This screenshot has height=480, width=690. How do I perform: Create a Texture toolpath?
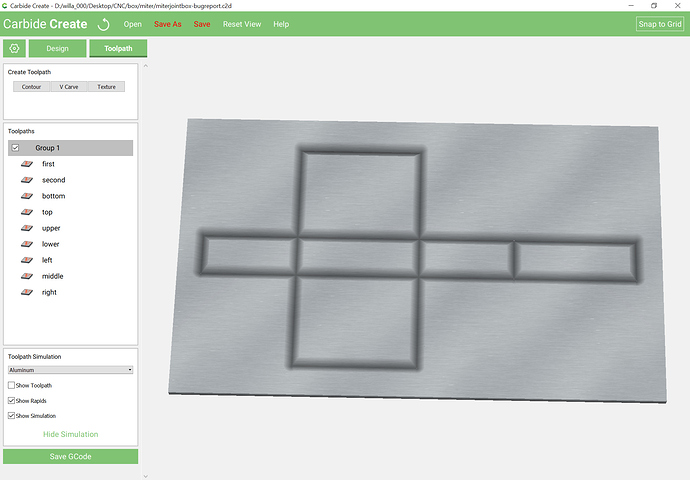106,87
